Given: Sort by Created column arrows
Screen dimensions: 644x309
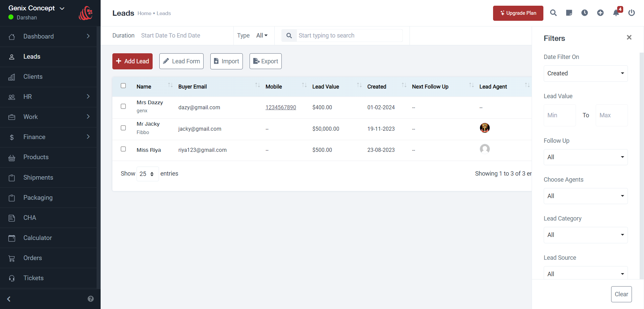Looking at the screenshot, I should point(404,85).
